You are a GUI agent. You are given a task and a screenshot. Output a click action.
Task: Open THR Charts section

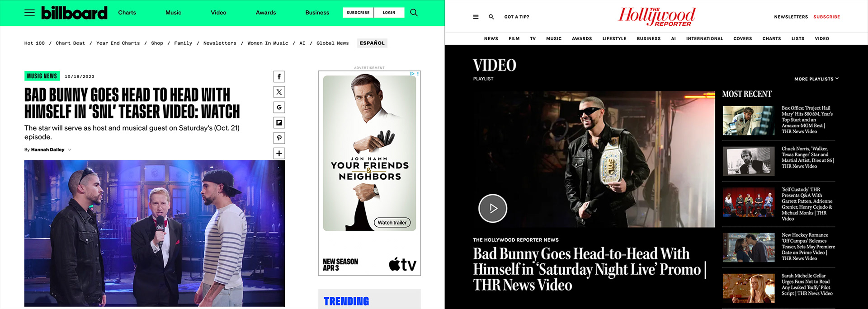tap(772, 39)
